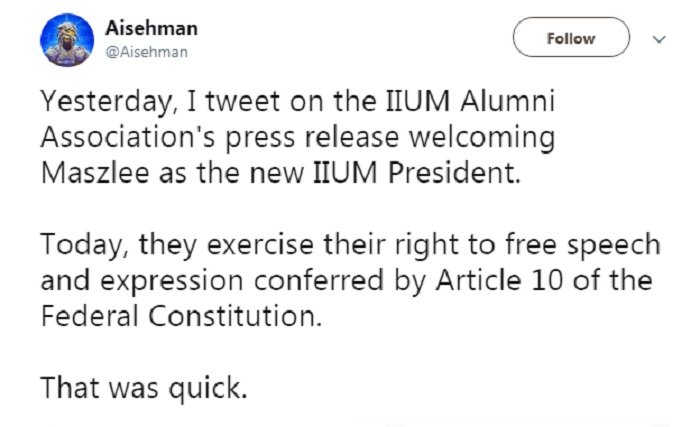Open the tweet options chevron arrow

pyautogui.click(x=658, y=39)
